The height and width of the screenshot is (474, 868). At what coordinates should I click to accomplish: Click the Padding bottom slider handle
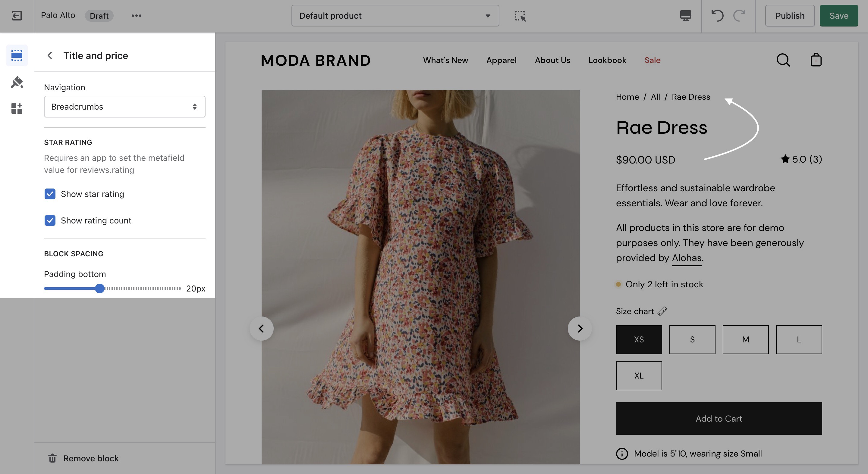(99, 288)
